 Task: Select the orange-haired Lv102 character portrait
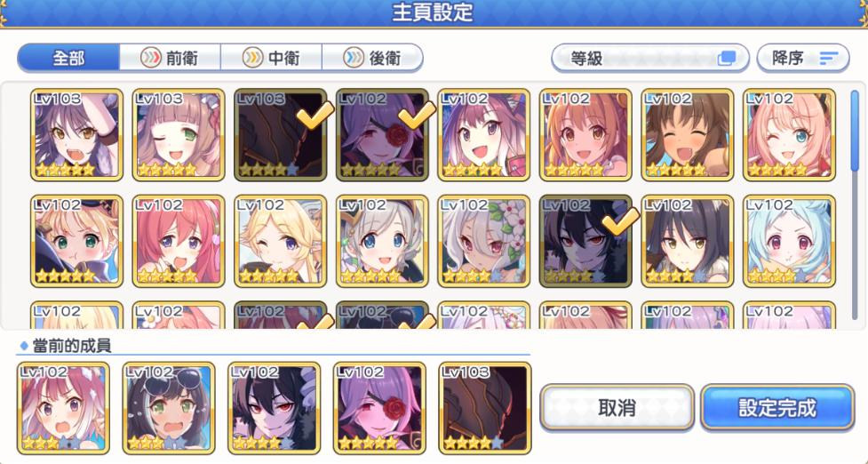[585, 134]
